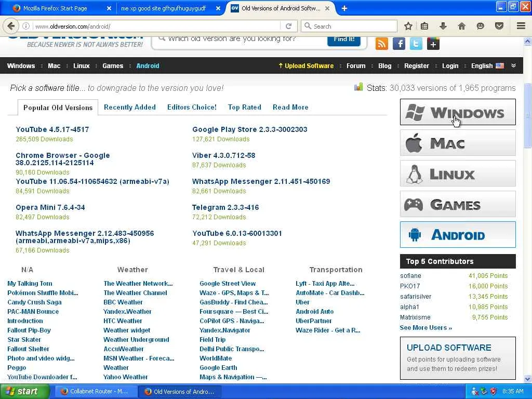
Task: Open Google Play Store 2.3.3-3002303 link
Action: pos(250,129)
